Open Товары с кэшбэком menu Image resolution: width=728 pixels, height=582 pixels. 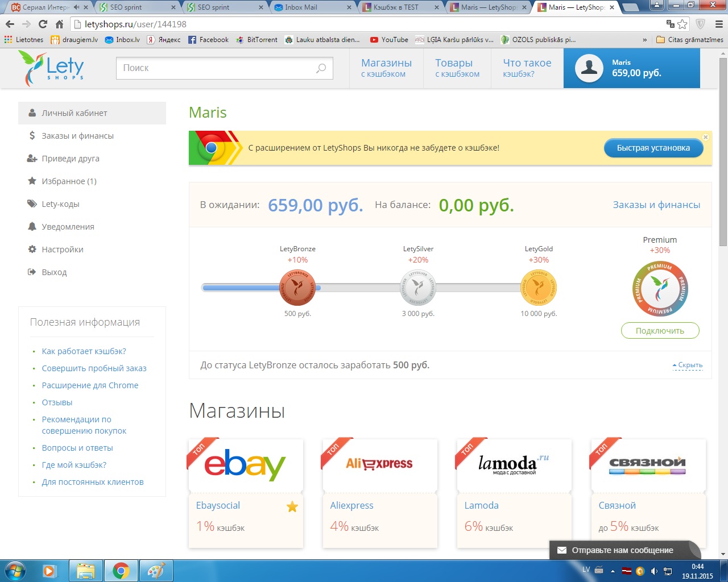point(457,68)
